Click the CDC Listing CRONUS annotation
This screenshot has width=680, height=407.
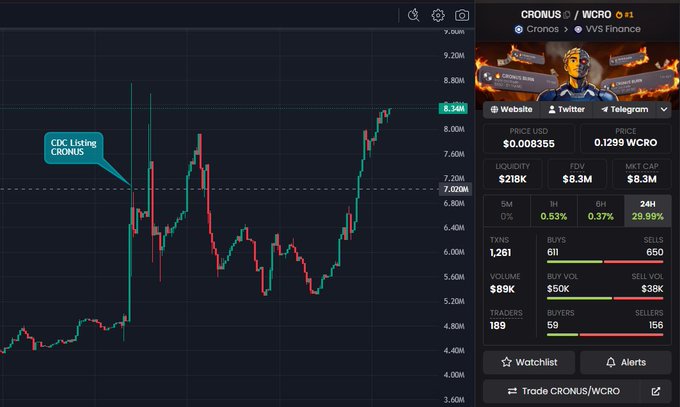pos(74,148)
